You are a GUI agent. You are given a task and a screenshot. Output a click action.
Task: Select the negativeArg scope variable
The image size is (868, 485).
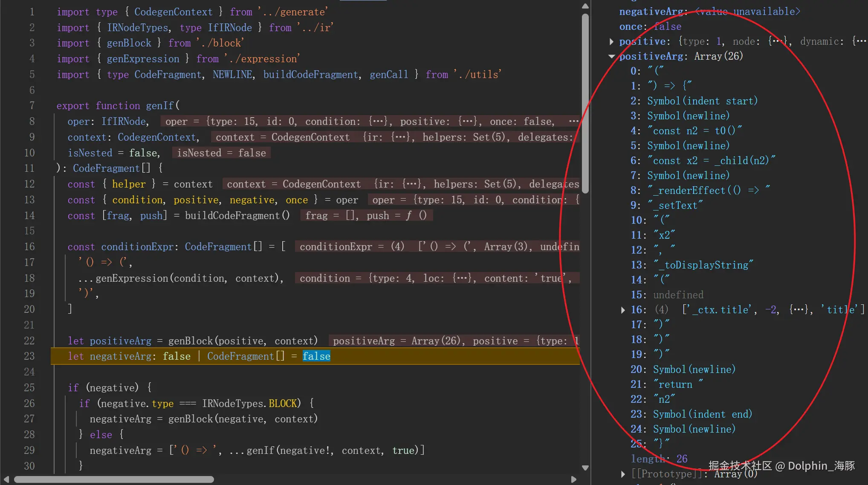click(x=653, y=12)
